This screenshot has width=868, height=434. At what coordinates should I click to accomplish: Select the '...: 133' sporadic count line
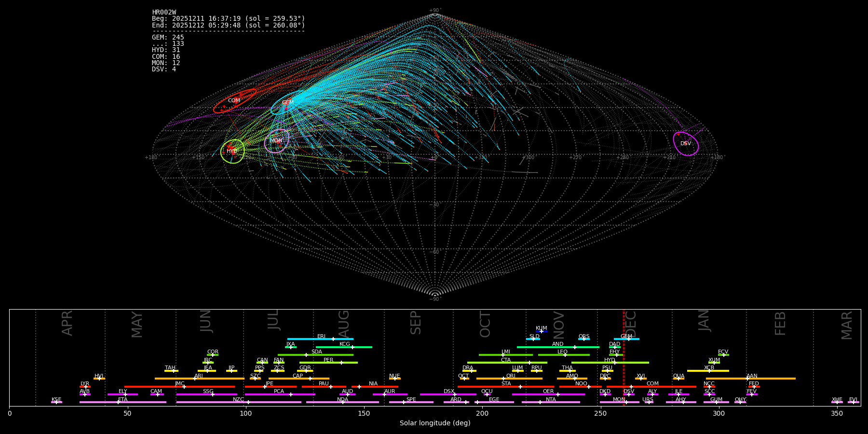[168, 43]
